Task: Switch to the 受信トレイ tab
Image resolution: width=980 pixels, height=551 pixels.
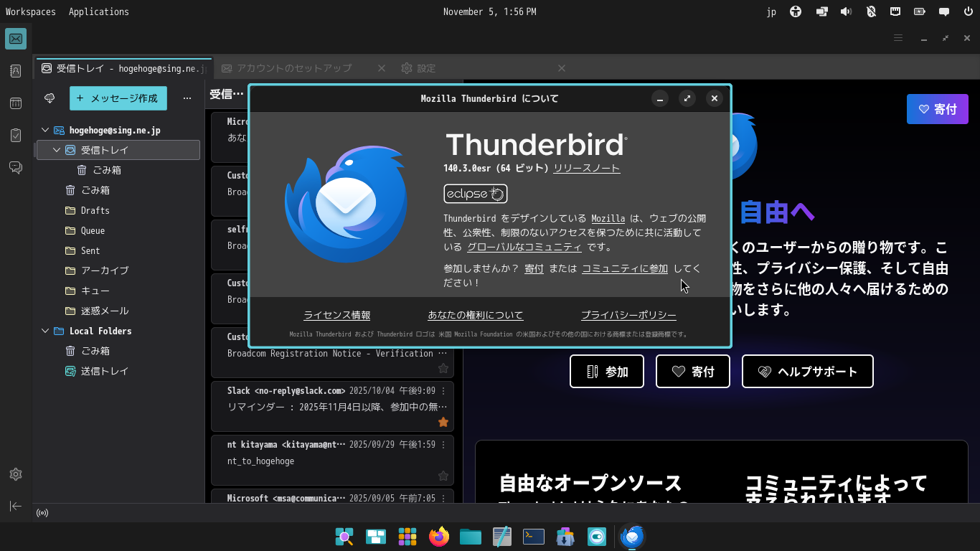Action: coord(123,68)
